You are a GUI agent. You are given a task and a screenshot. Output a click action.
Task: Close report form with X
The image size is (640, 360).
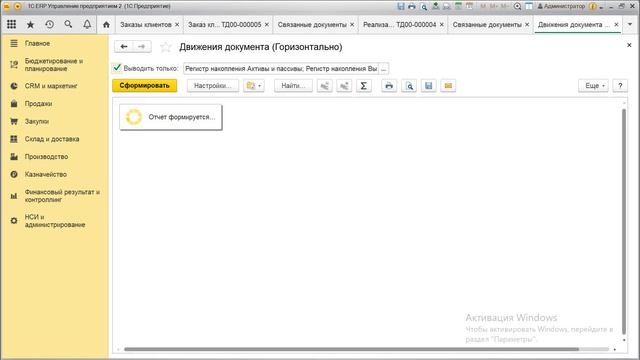click(629, 45)
